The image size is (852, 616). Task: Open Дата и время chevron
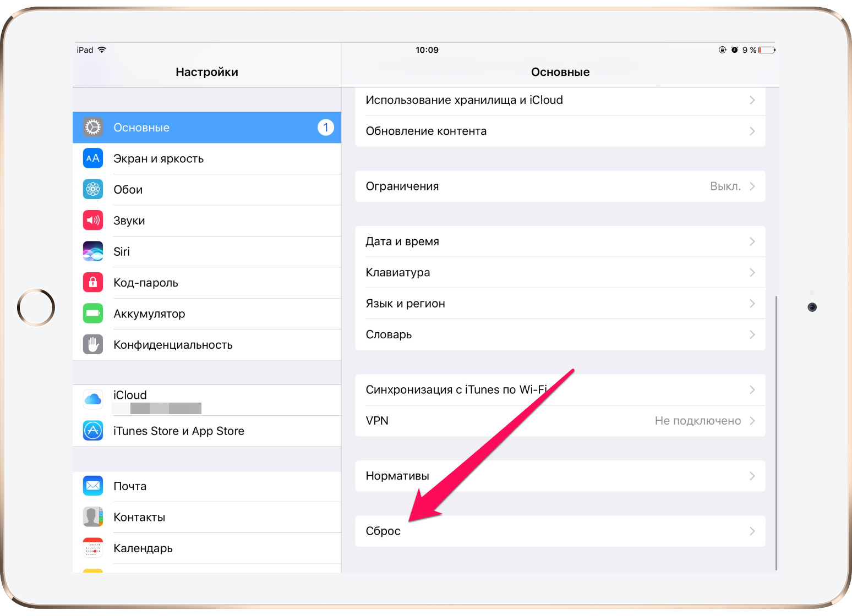tap(752, 241)
